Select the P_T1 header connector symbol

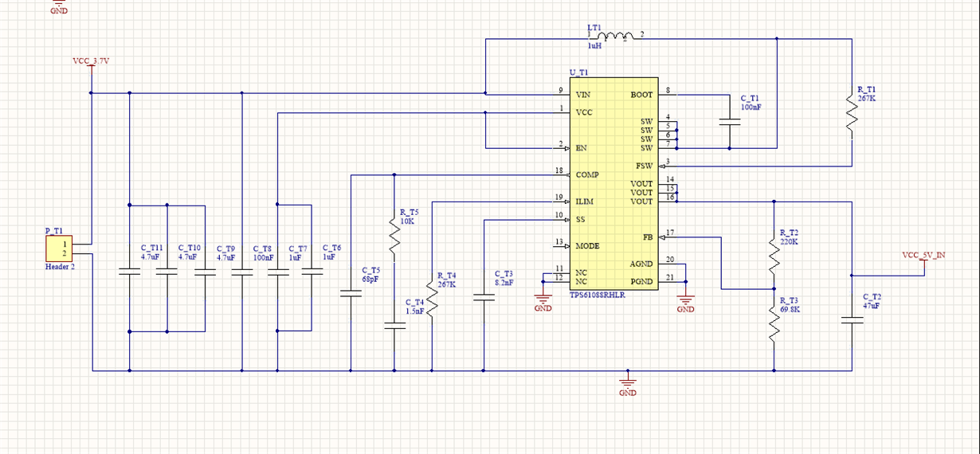click(59, 249)
